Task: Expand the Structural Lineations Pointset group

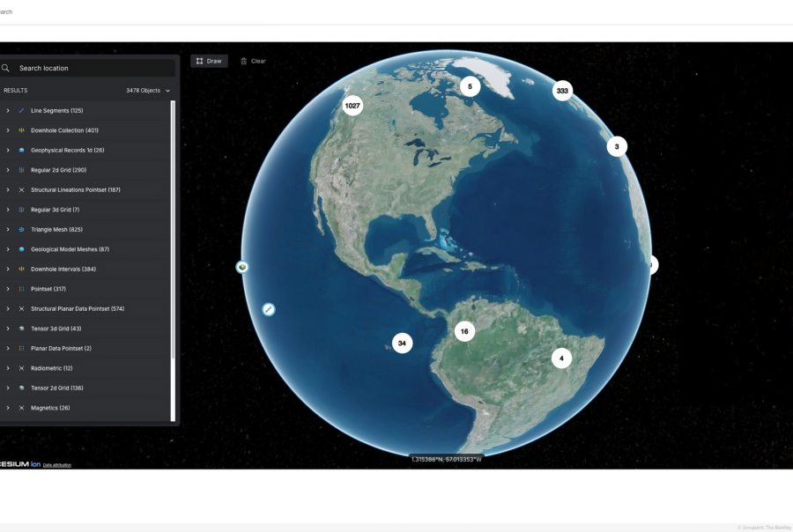Action: coord(8,190)
